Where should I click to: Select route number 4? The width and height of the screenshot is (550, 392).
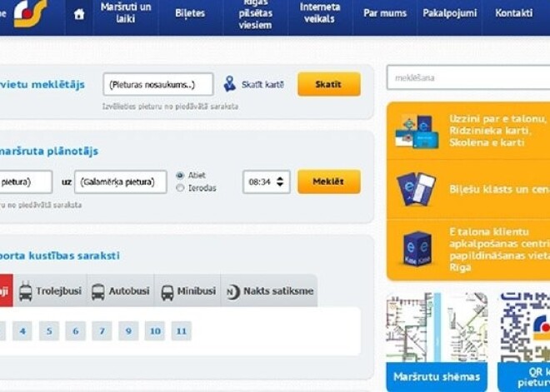coord(22,331)
